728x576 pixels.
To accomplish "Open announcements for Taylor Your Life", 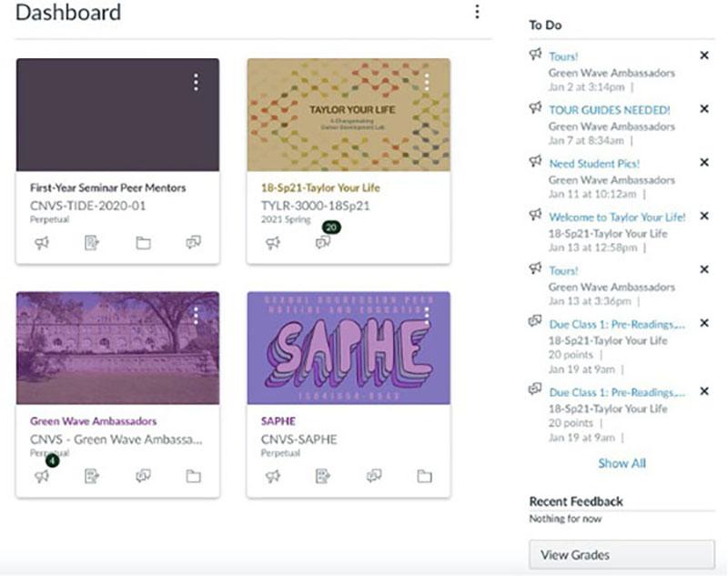I will [x=272, y=242].
